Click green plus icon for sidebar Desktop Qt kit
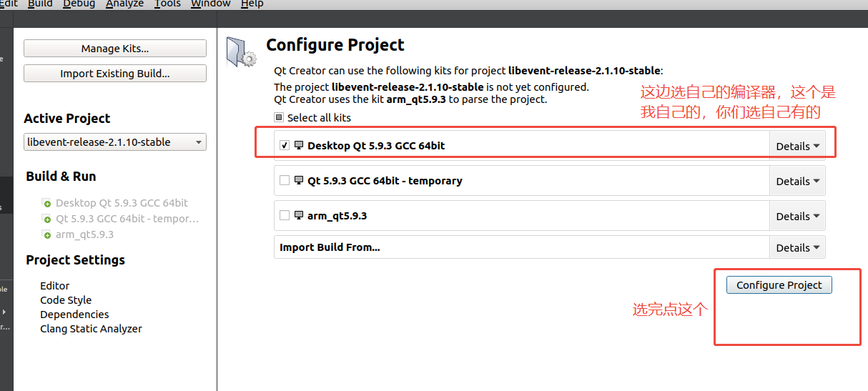Image resolution: width=868 pixels, height=391 pixels. (47, 204)
